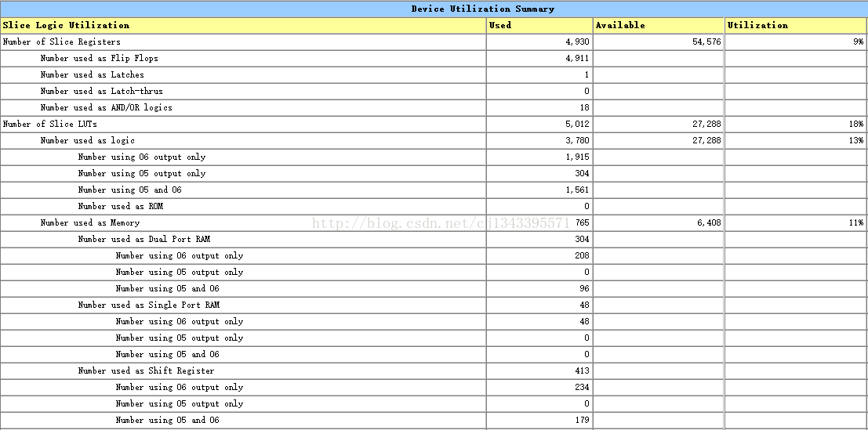Image resolution: width=868 pixels, height=430 pixels.
Task: Select the Number of Slice Registers row label
Action: point(61,42)
